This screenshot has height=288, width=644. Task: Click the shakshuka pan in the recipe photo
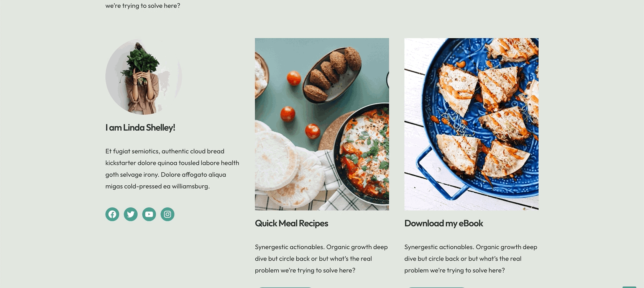click(362, 153)
